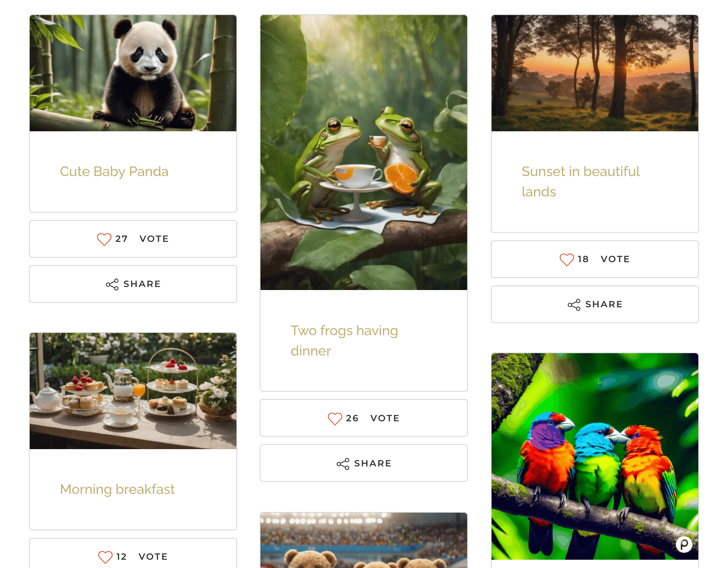This screenshot has height=568, width=728.
Task: Open the Cute Baby Panda title link
Action: (x=114, y=172)
